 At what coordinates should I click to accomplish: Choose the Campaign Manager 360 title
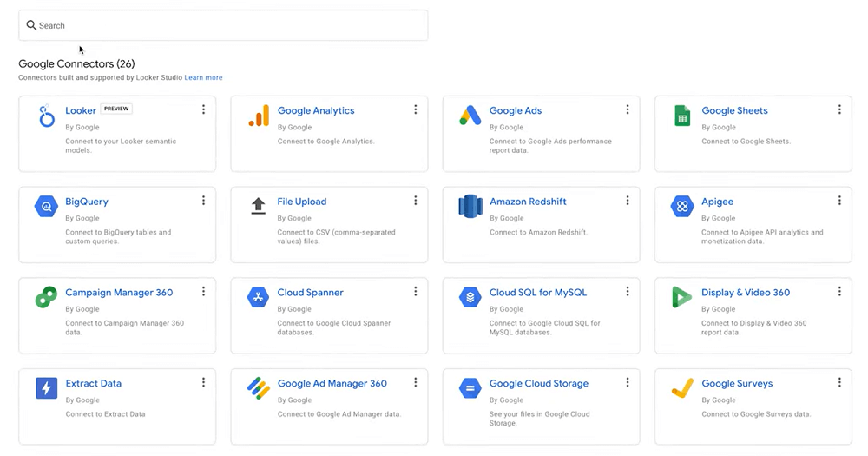(119, 292)
